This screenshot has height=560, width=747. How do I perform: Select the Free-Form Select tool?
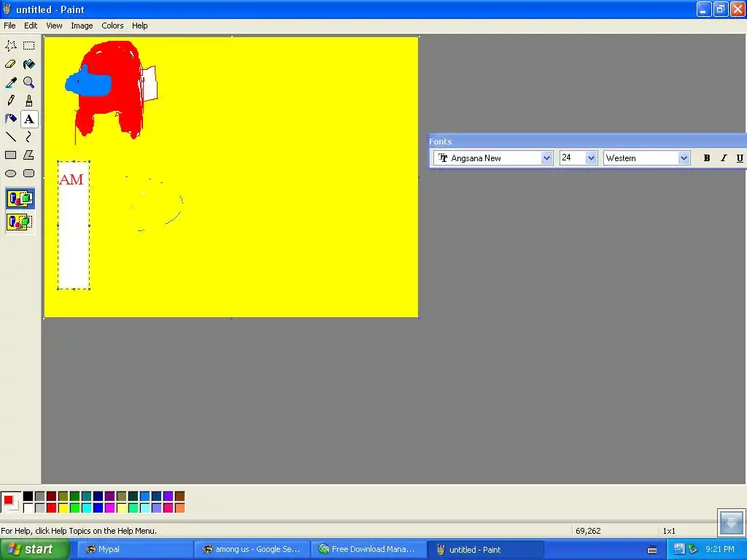(10, 46)
